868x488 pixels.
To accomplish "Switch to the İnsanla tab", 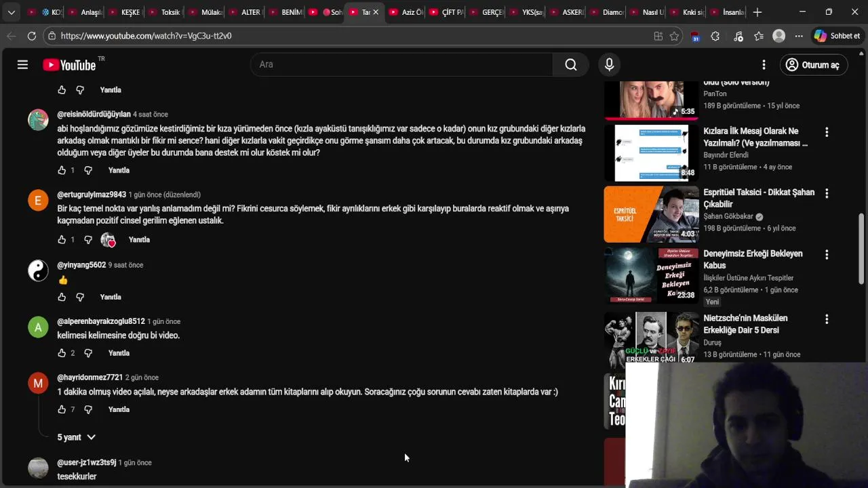I will 727,12.
